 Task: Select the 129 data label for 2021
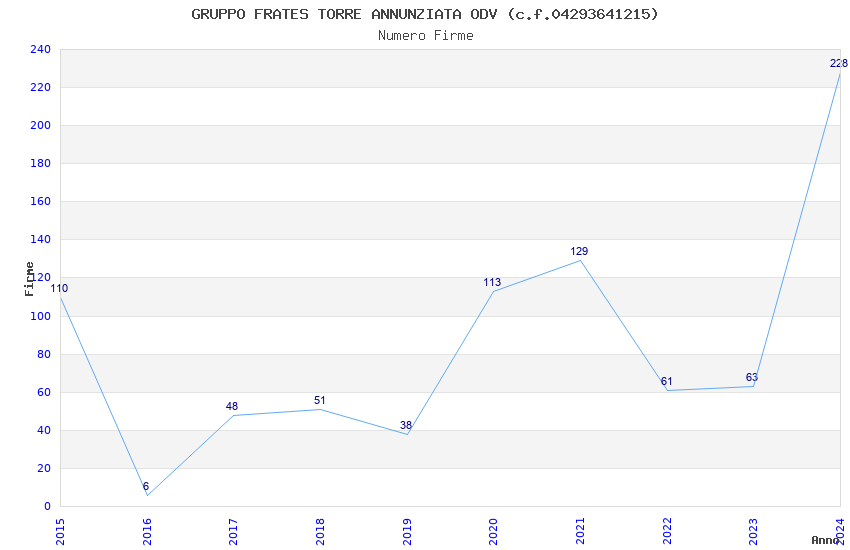click(579, 251)
